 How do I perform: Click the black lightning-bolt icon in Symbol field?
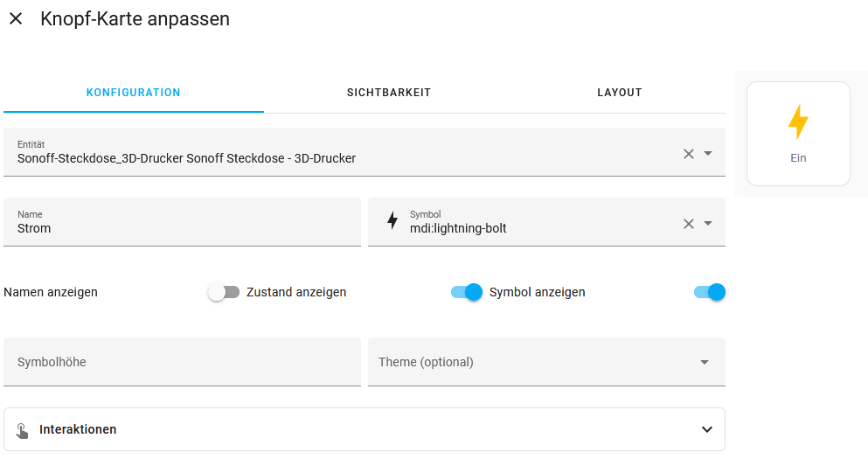[x=392, y=220]
